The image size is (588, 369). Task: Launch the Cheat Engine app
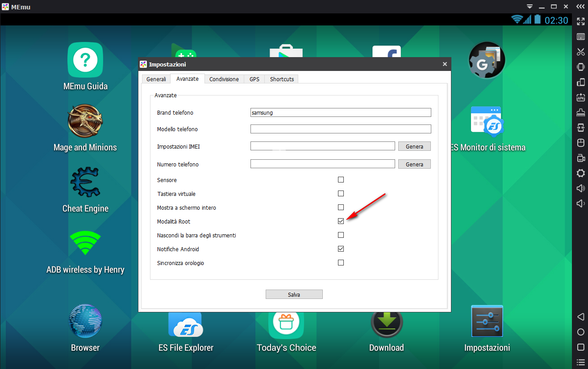point(85,189)
